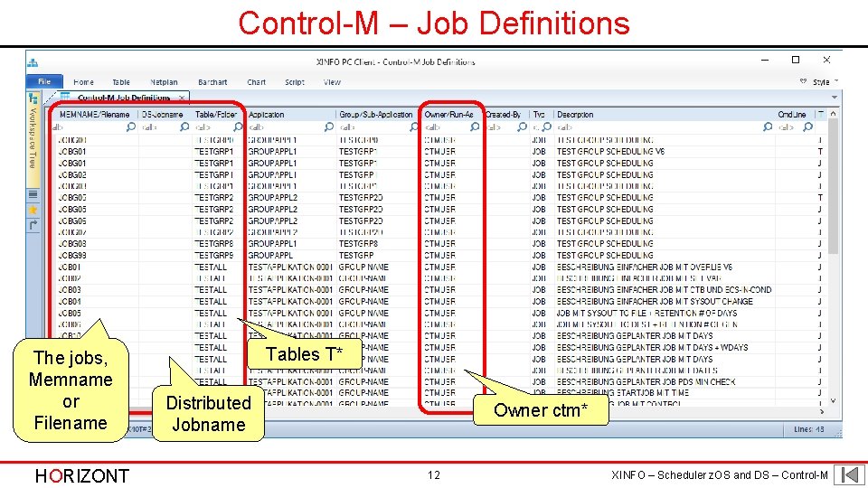Sort by MEMNAME/Filename column header

tap(95, 115)
